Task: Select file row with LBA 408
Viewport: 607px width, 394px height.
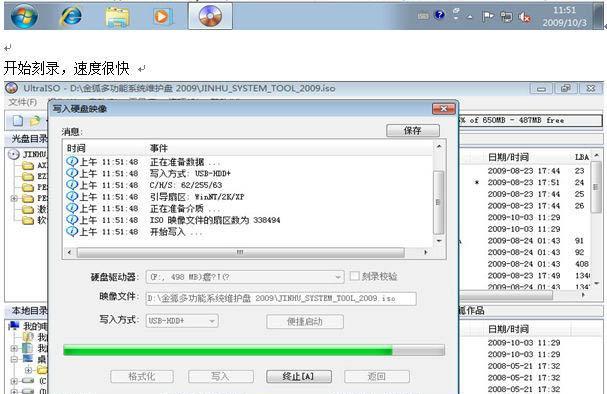Action: (x=525, y=264)
